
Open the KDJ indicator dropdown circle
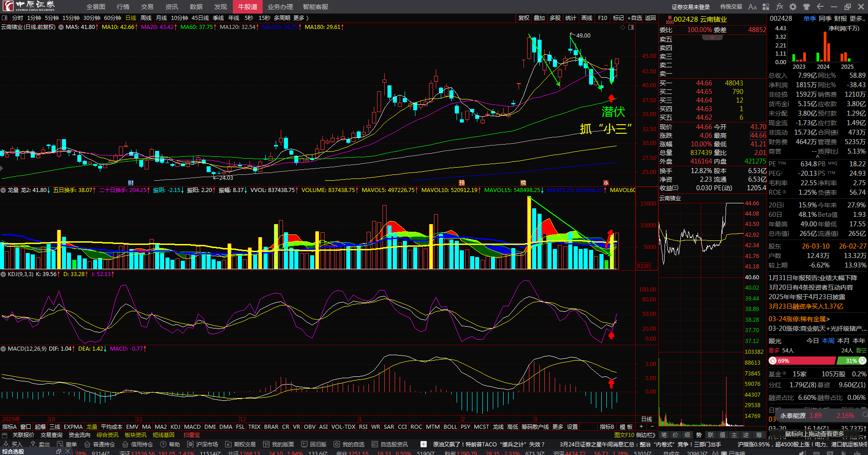(3, 274)
